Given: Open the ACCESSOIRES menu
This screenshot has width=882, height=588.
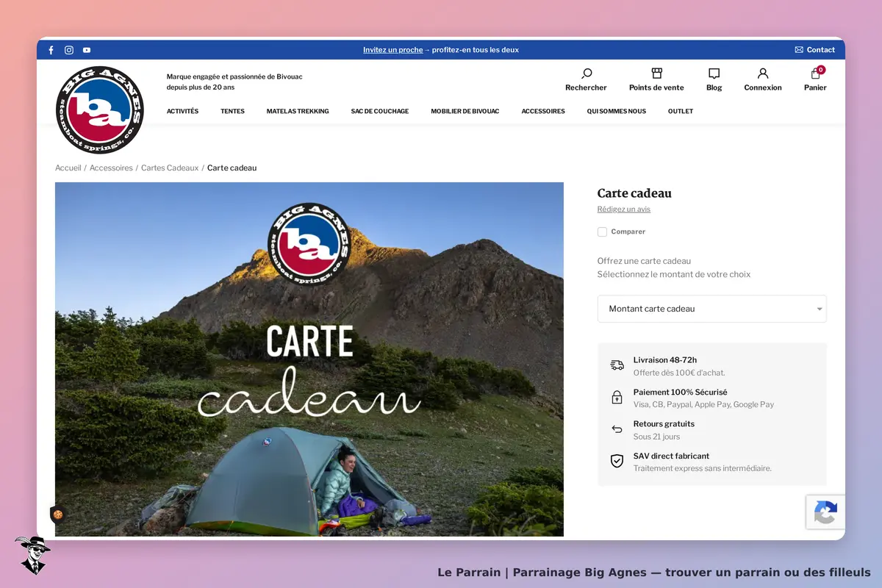Looking at the screenshot, I should click(543, 111).
